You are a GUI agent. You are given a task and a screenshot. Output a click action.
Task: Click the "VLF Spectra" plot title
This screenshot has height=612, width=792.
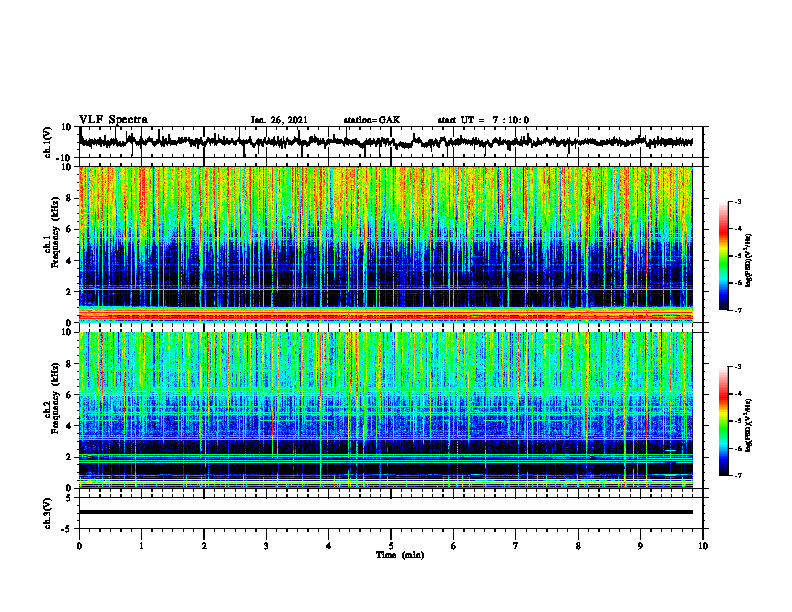click(x=113, y=120)
